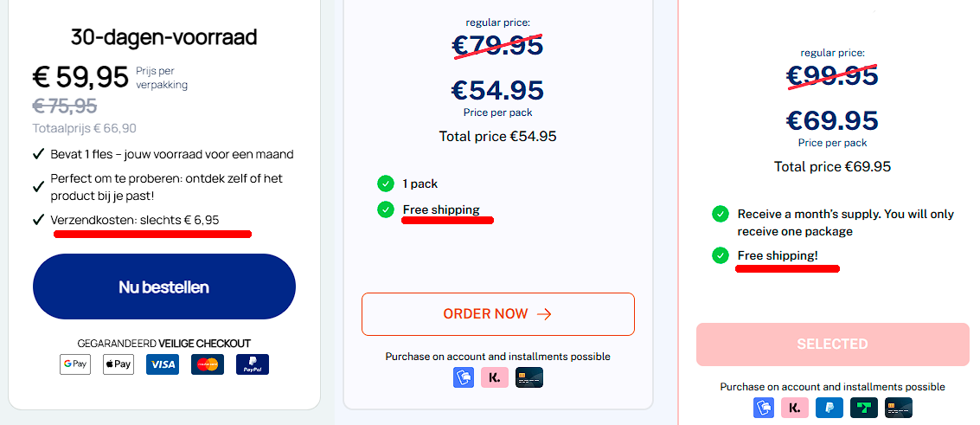Click green checkmark beside "1 pack"

(x=386, y=184)
